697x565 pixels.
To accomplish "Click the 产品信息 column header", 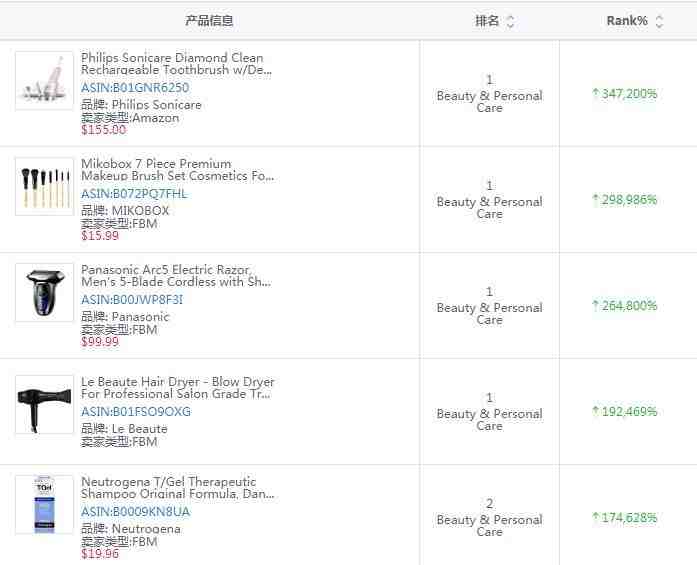I will [x=209, y=21].
